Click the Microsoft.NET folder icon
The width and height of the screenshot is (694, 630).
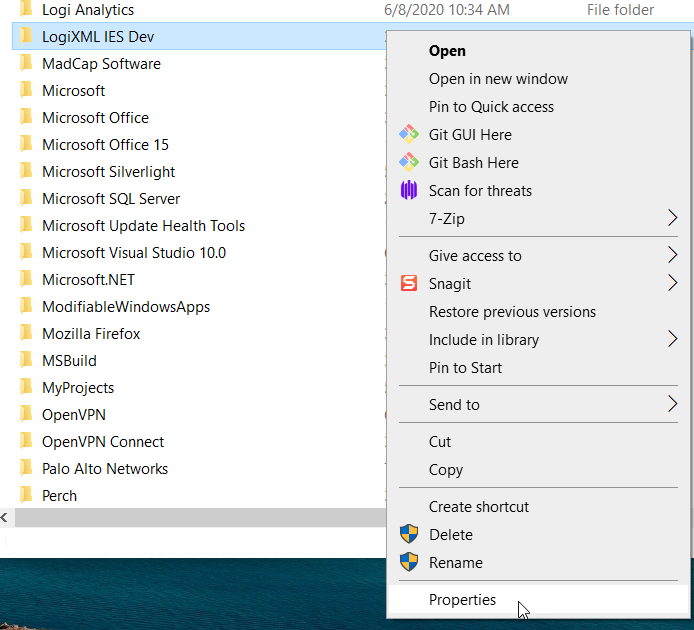[27, 279]
